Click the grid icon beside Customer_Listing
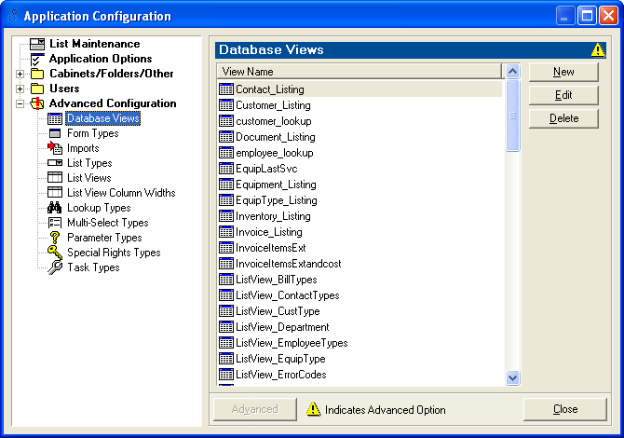This screenshot has height=438, width=624. (x=226, y=105)
